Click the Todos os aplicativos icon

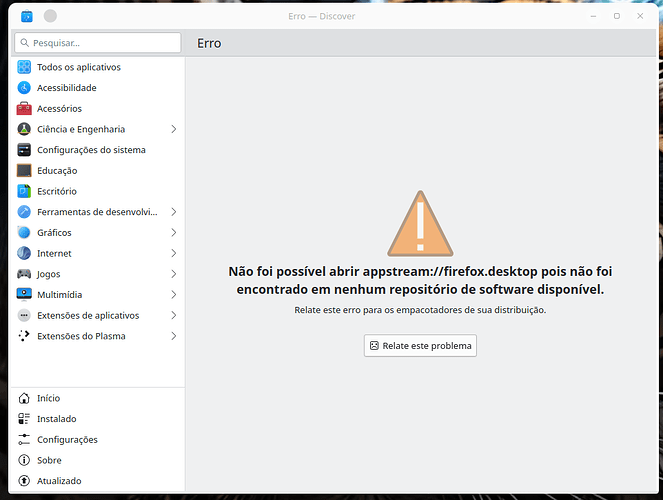(24, 67)
